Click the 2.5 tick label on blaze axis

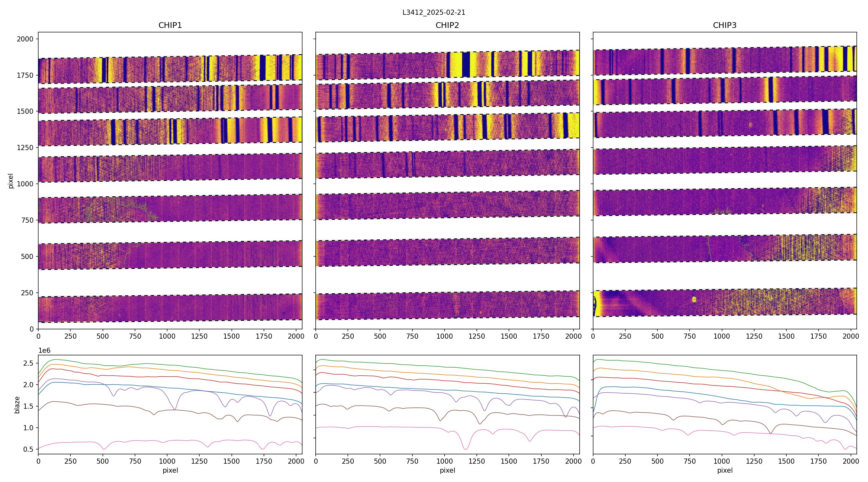[x=28, y=363]
